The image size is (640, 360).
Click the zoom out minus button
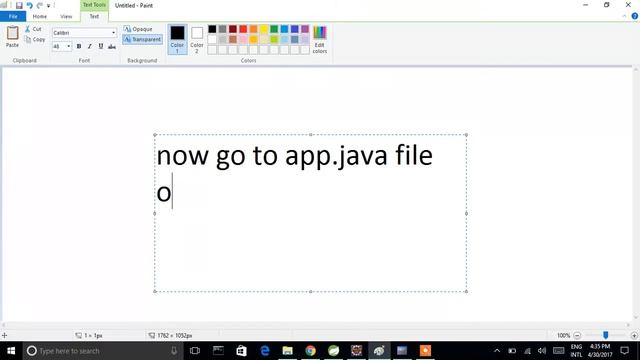click(x=577, y=335)
